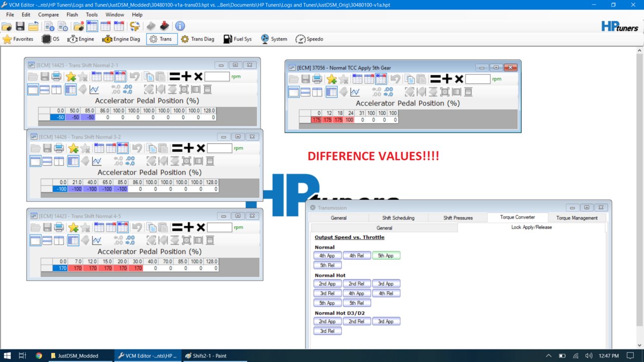
Task: Add Trans Shift Normal 4-5 table to favorites
Action: click(x=73, y=227)
